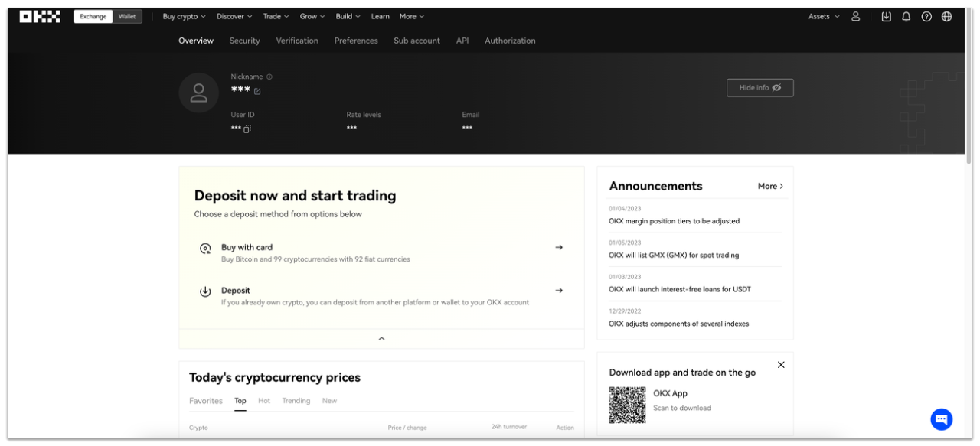Copy the User ID with copy icon
Viewport: 980px width, 446px height.
[x=247, y=129]
